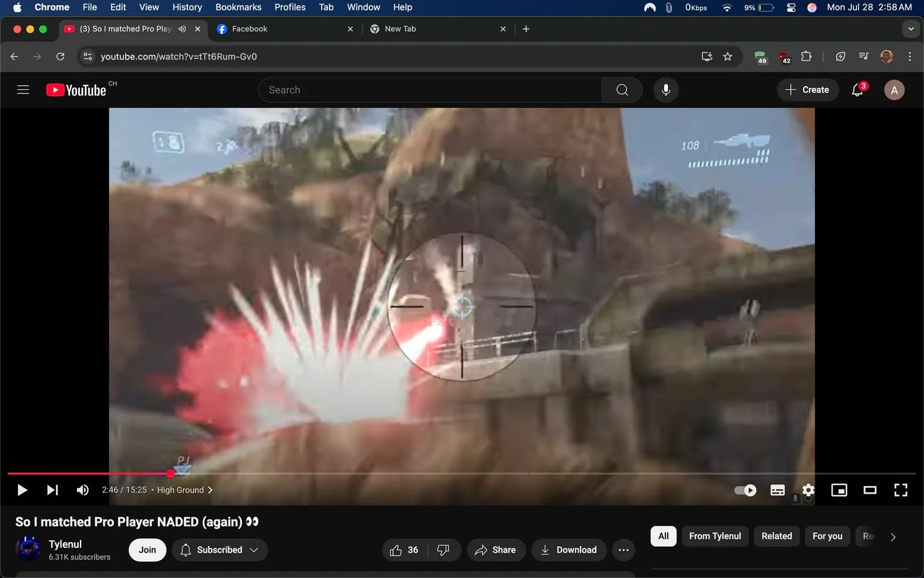Like the video
Viewport: 924px width, 578px height.
pos(404,550)
